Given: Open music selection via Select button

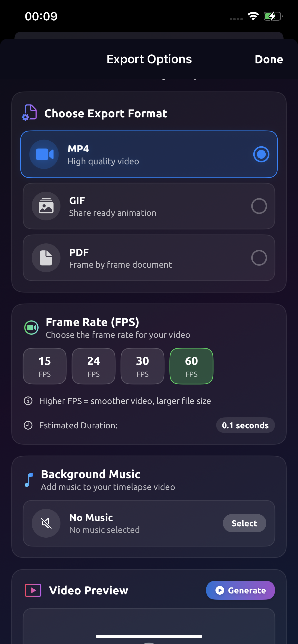Looking at the screenshot, I should pyautogui.click(x=244, y=523).
